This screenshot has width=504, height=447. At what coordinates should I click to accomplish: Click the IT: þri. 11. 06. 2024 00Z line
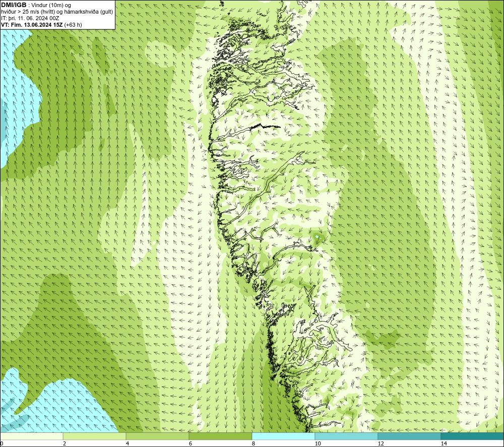pyautogui.click(x=30, y=18)
